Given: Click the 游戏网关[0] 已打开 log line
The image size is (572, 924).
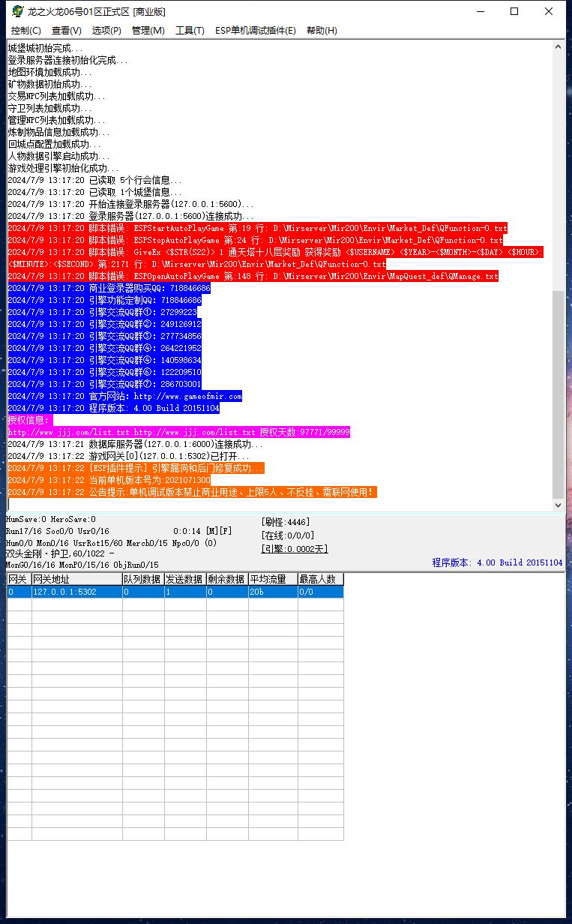Looking at the screenshot, I should [x=129, y=456].
